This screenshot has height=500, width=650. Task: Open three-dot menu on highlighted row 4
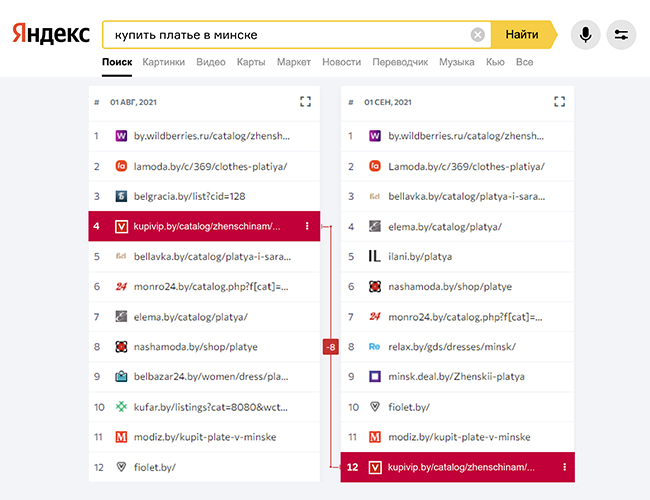tap(307, 227)
